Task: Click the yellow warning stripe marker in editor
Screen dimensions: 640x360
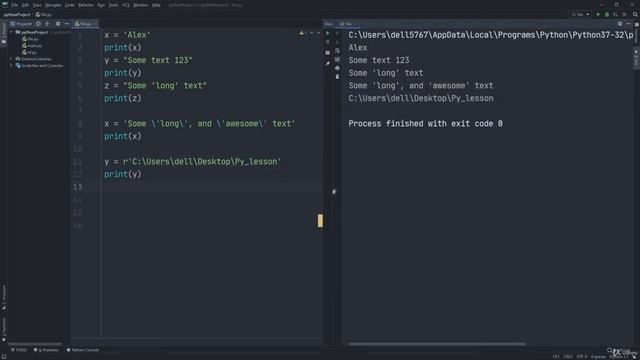Action: pos(320,221)
